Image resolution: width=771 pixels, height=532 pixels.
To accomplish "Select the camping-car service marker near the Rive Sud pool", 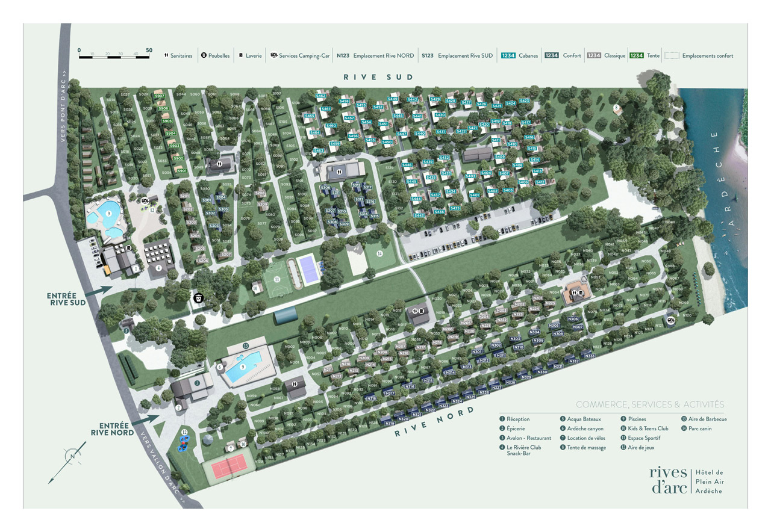I will pos(145,202).
